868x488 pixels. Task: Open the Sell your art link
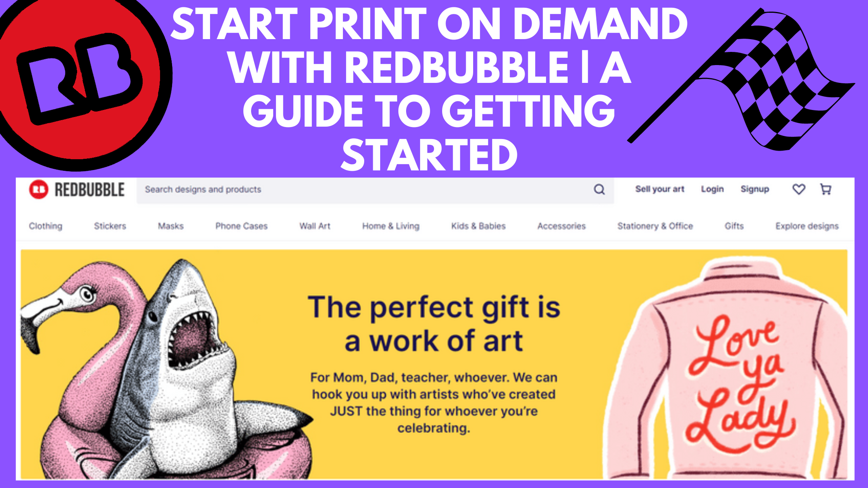[660, 189]
